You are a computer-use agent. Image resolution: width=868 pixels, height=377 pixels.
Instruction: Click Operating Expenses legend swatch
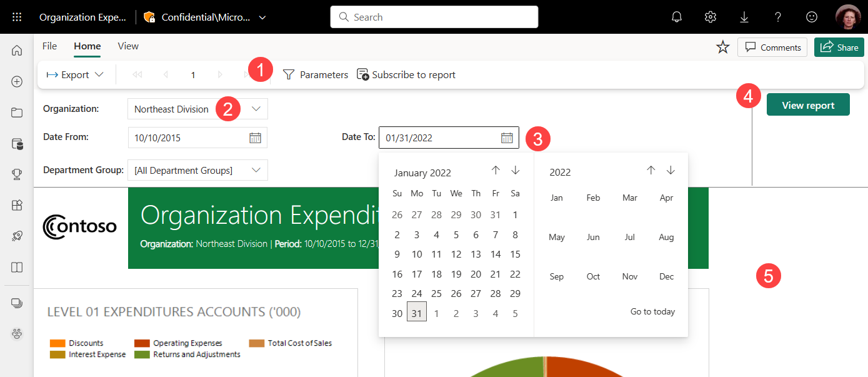pos(142,343)
